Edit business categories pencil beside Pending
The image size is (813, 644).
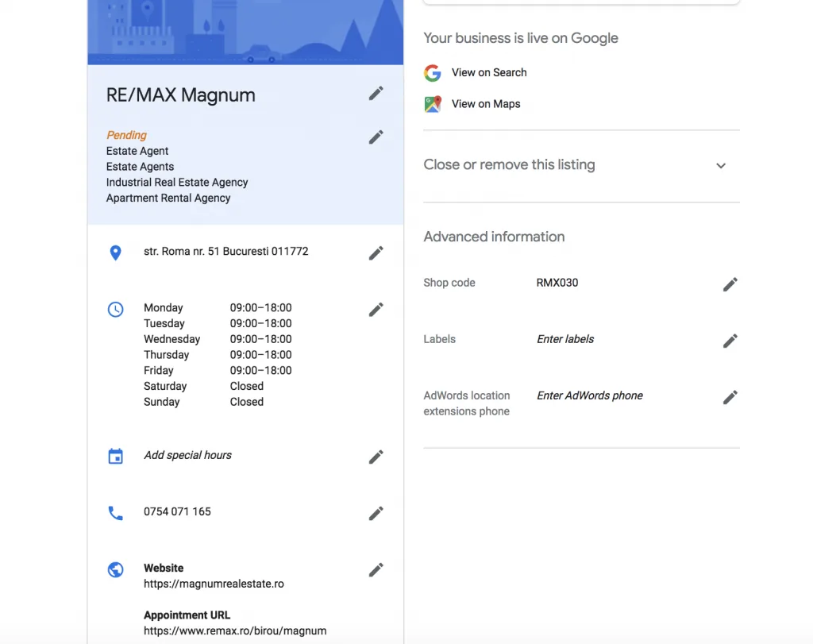[376, 137]
